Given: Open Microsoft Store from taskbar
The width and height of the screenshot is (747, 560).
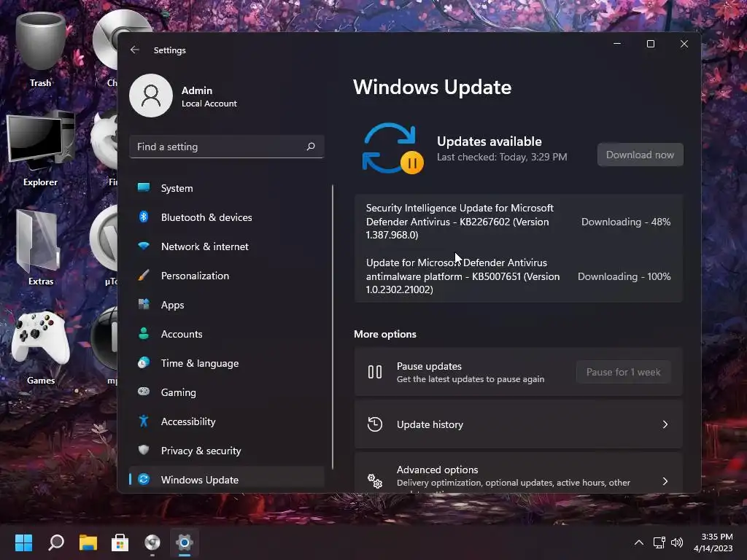Looking at the screenshot, I should 120,542.
